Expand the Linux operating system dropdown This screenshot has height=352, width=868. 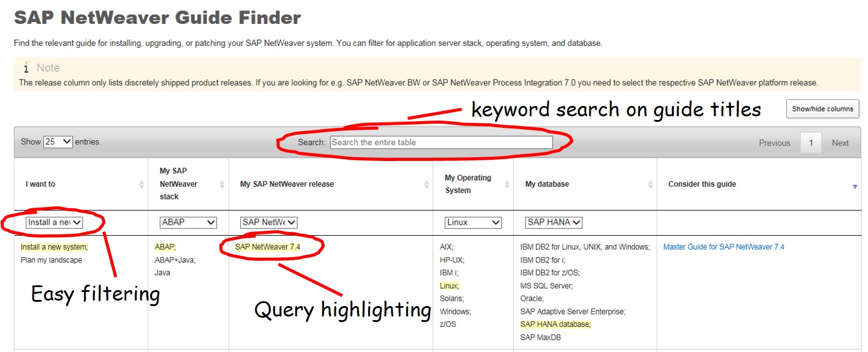click(473, 223)
